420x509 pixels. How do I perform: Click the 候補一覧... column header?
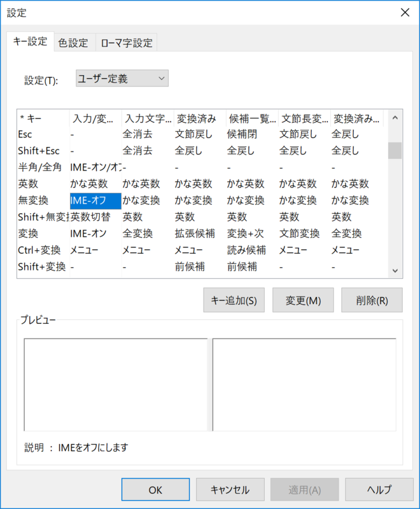click(252, 118)
